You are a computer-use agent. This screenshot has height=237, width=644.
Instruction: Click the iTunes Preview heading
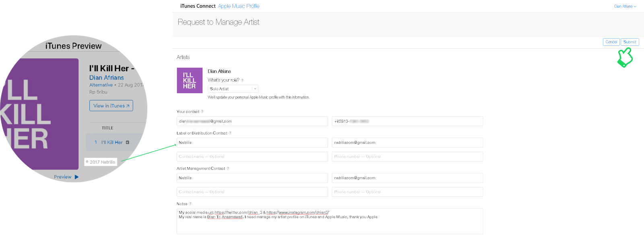(73, 46)
